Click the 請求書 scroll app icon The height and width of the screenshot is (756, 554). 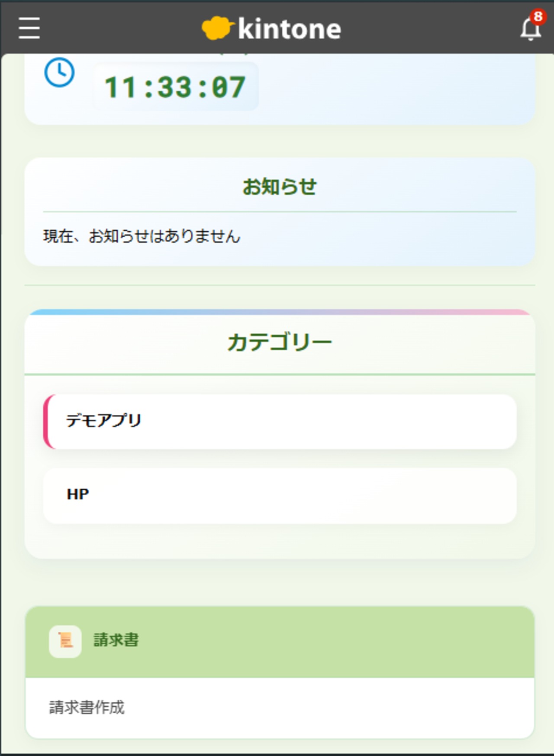(x=65, y=641)
